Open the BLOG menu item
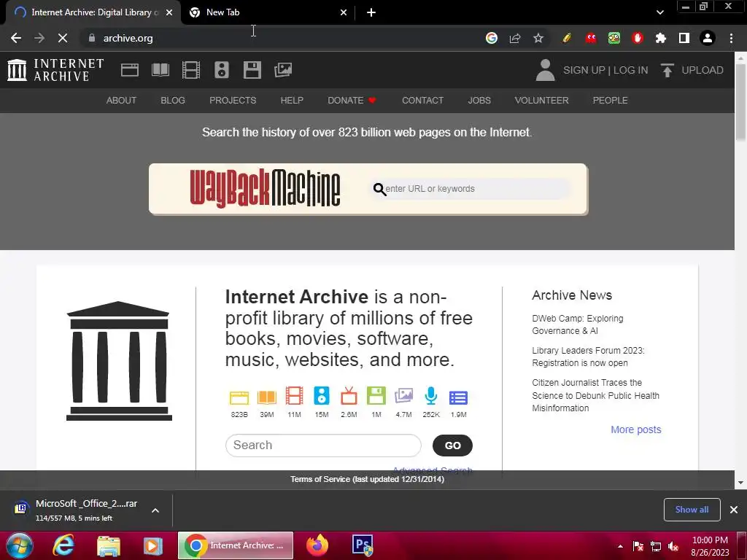Image resolution: width=747 pixels, height=560 pixels. (x=172, y=101)
